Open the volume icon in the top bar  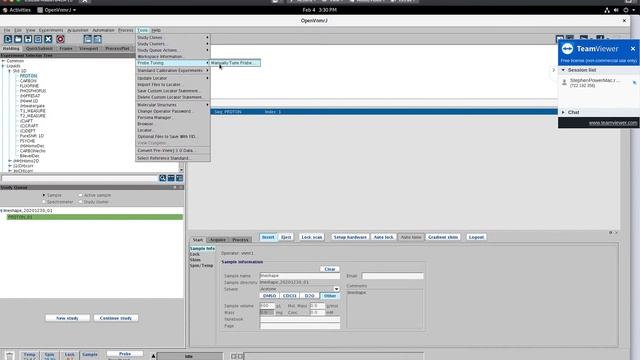coord(616,10)
